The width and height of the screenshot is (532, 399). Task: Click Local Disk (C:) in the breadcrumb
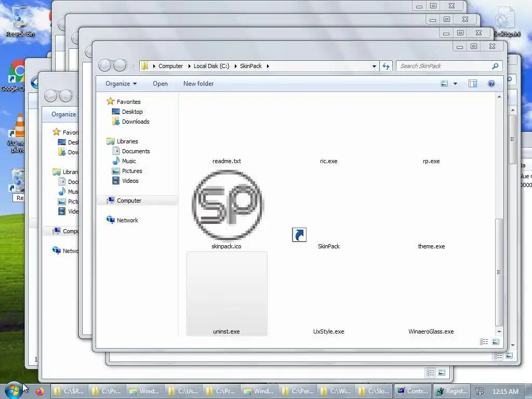211,66
